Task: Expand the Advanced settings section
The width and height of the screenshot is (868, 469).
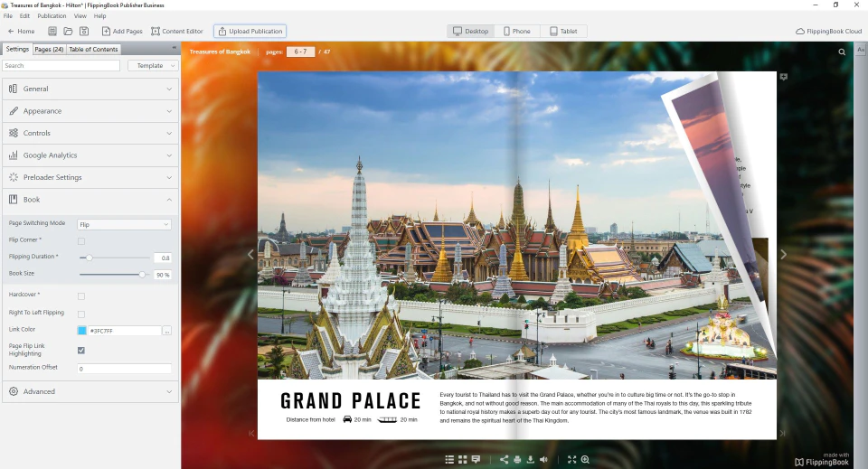Action: (90, 391)
